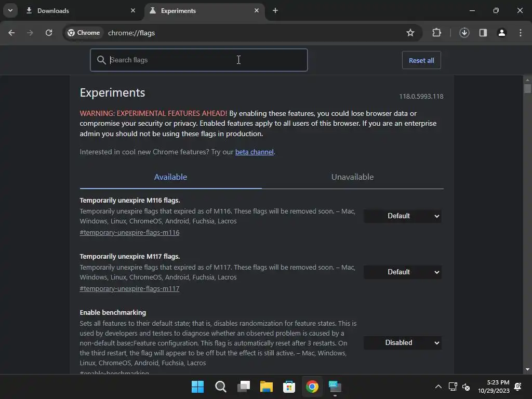Go back using the browser back arrow
This screenshot has width=532, height=399.
pyautogui.click(x=11, y=33)
